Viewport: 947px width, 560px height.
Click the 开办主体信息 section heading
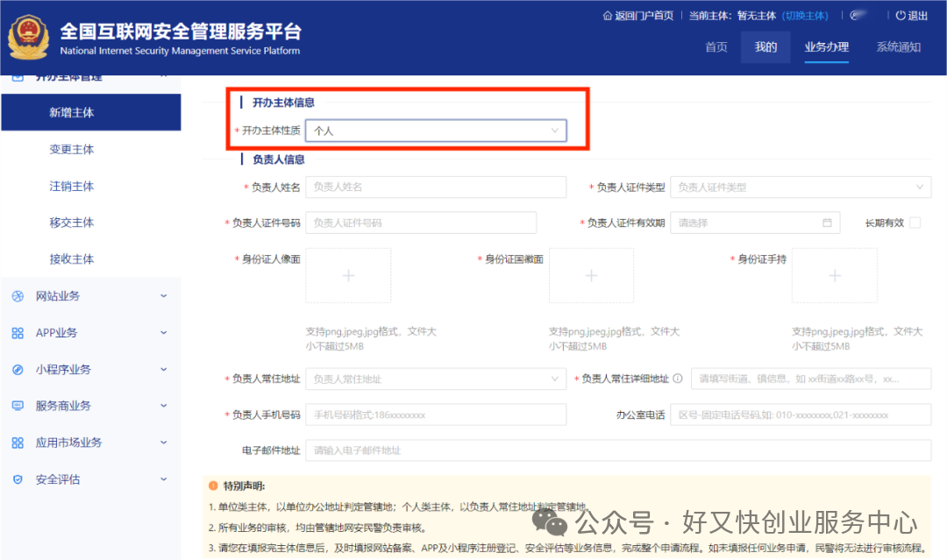tap(283, 103)
